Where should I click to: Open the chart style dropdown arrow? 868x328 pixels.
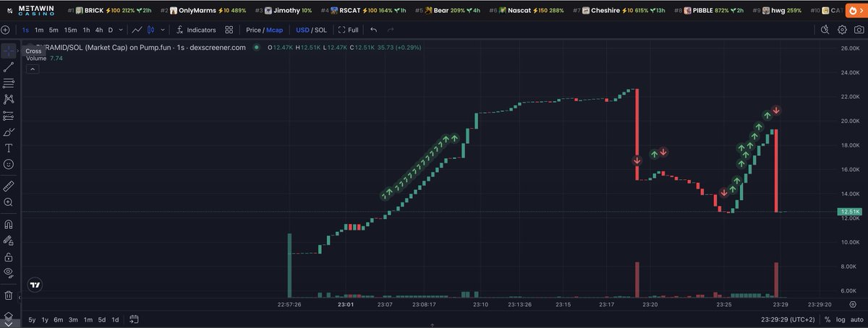coord(163,30)
